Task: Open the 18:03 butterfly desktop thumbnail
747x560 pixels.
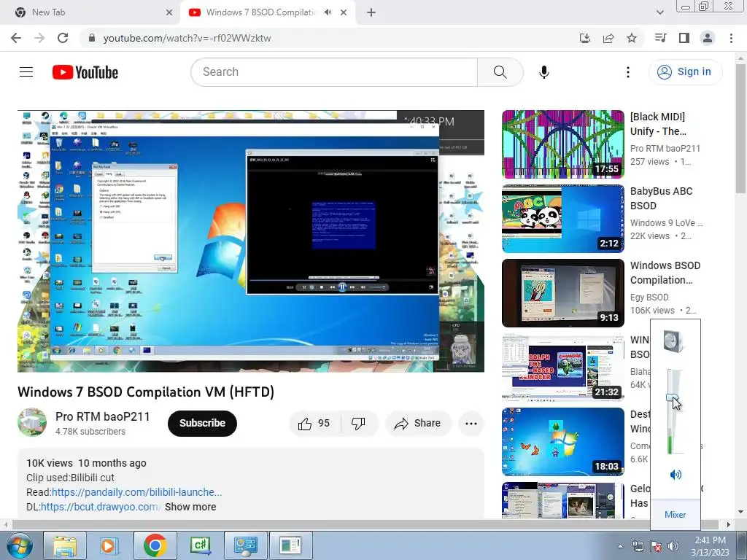Action: [x=562, y=441]
